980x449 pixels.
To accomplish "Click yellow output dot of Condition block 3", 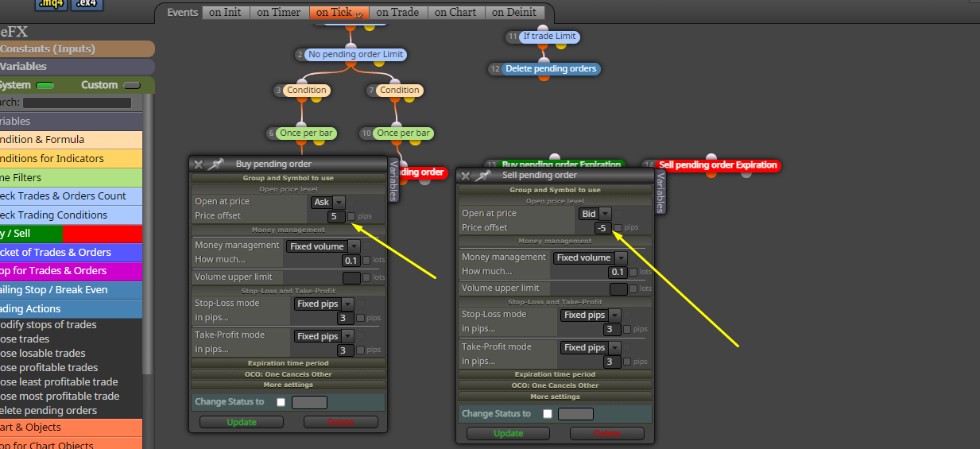I will pyautogui.click(x=316, y=100).
